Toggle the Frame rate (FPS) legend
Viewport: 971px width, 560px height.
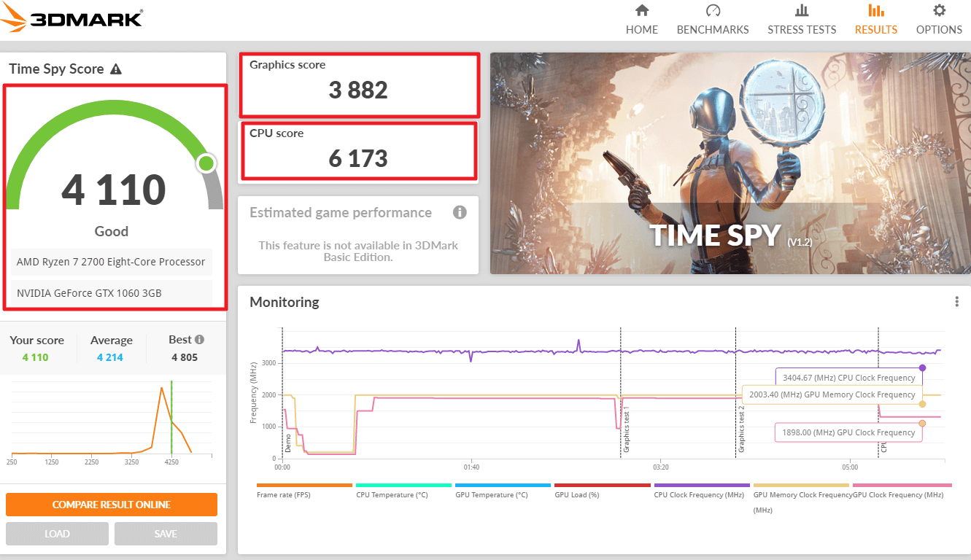pos(304,491)
